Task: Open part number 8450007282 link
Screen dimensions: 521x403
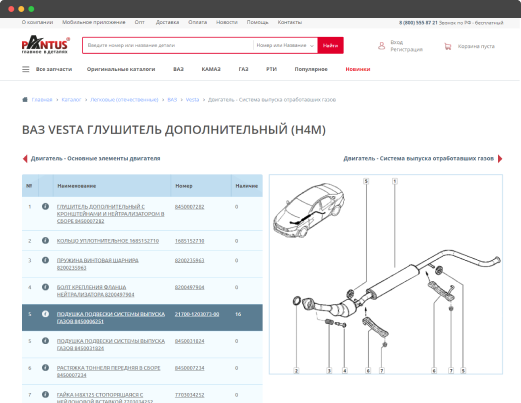Action: point(189,207)
